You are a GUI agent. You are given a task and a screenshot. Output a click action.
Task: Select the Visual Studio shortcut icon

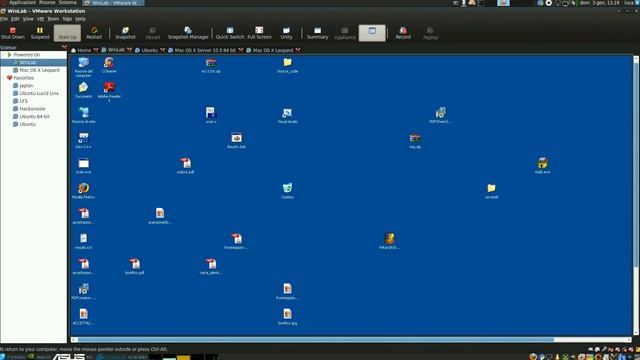(x=287, y=115)
